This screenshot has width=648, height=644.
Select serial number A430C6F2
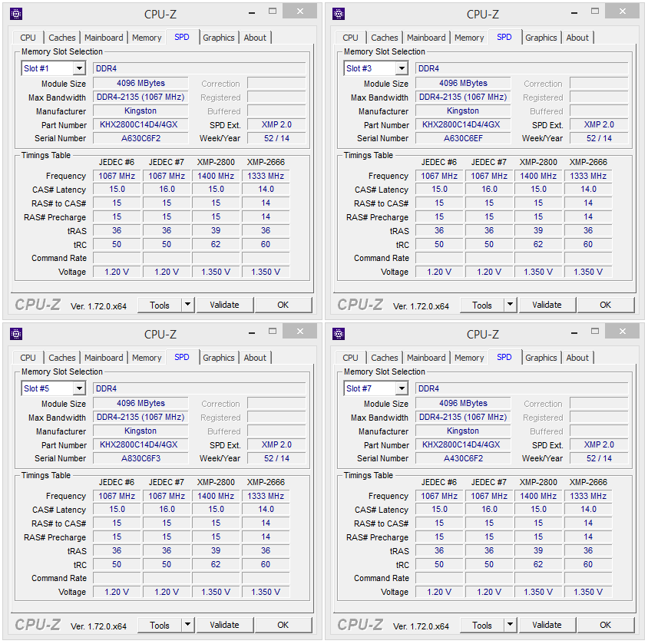coord(463,458)
